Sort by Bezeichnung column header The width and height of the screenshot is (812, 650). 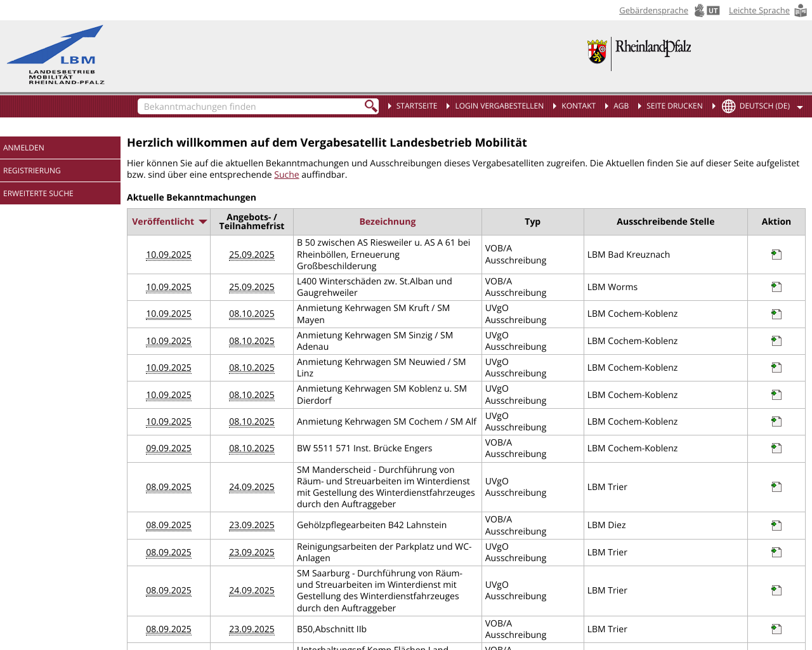388,222
